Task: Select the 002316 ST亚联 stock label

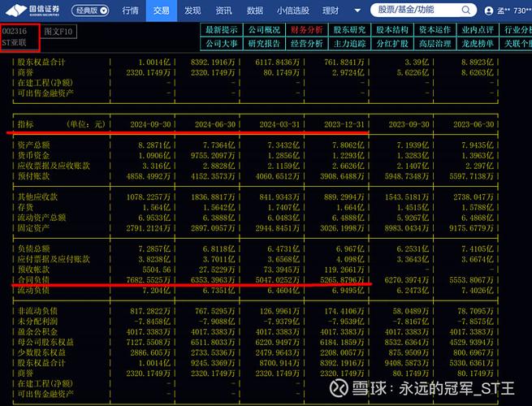Action: coord(20,37)
